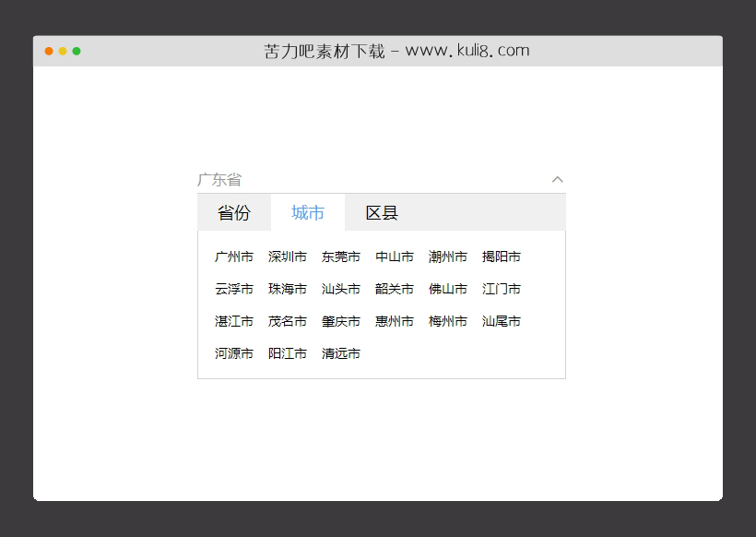Select 珠海市 from the second row
This screenshot has height=537, width=756.
[287, 289]
